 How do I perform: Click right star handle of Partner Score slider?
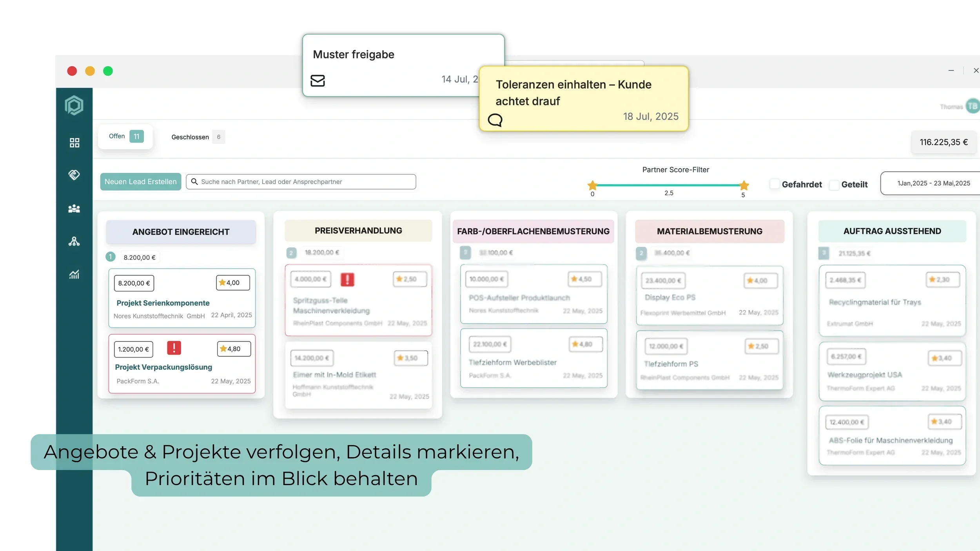click(744, 185)
